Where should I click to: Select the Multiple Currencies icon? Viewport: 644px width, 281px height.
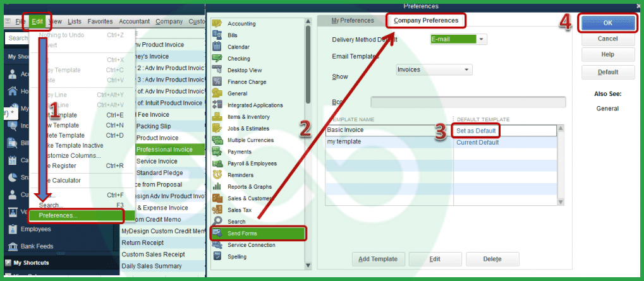click(217, 140)
